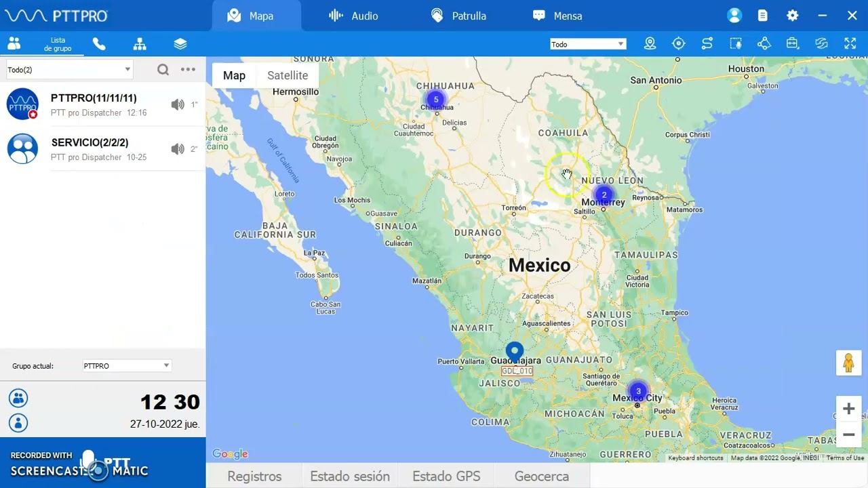Click the location pin marker toolbar icon
868x488 pixels.
click(650, 44)
